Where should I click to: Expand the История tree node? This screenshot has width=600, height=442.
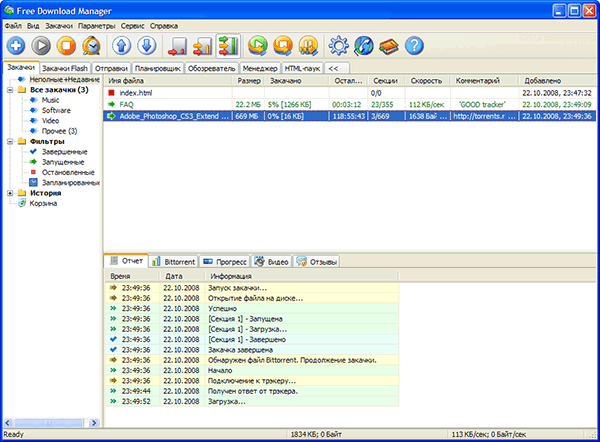pos(10,193)
